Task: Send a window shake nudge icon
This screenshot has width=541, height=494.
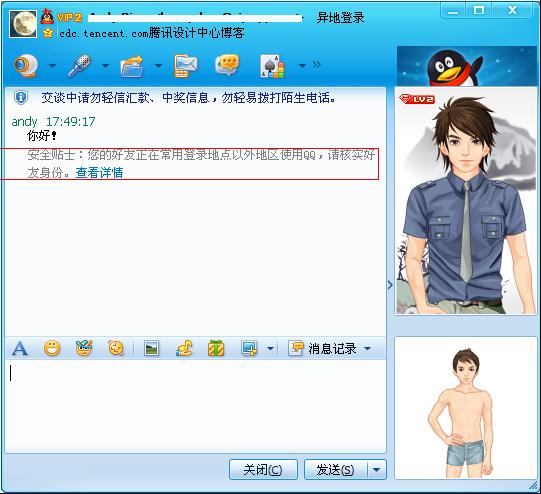Action: click(116, 348)
